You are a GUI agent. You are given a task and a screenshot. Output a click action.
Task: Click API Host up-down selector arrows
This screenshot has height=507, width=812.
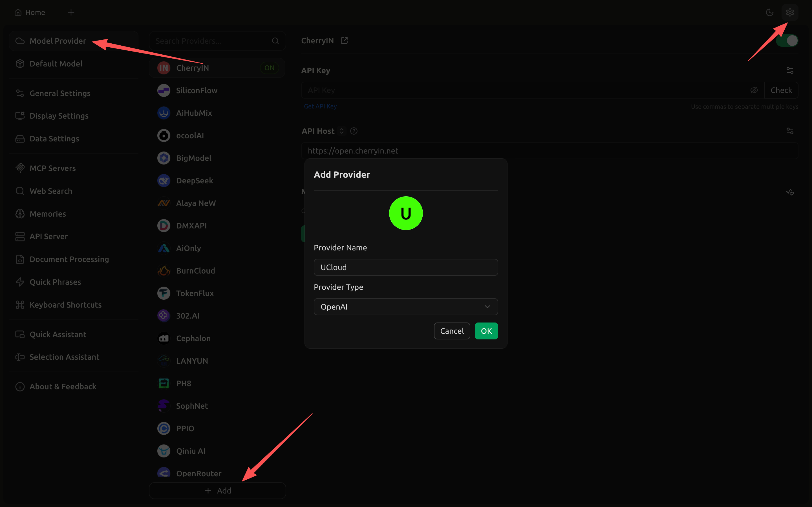[x=342, y=131]
